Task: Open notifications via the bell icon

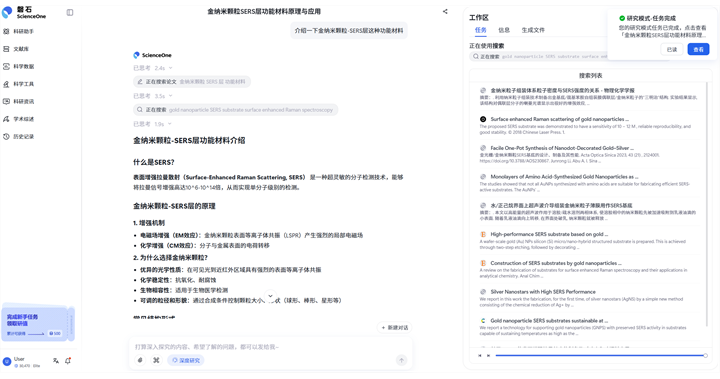Action: point(68,361)
